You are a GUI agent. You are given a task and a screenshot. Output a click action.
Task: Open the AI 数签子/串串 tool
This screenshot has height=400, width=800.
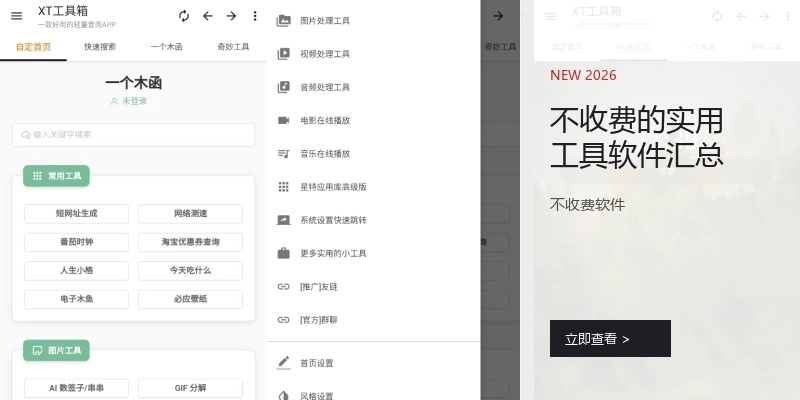point(77,388)
